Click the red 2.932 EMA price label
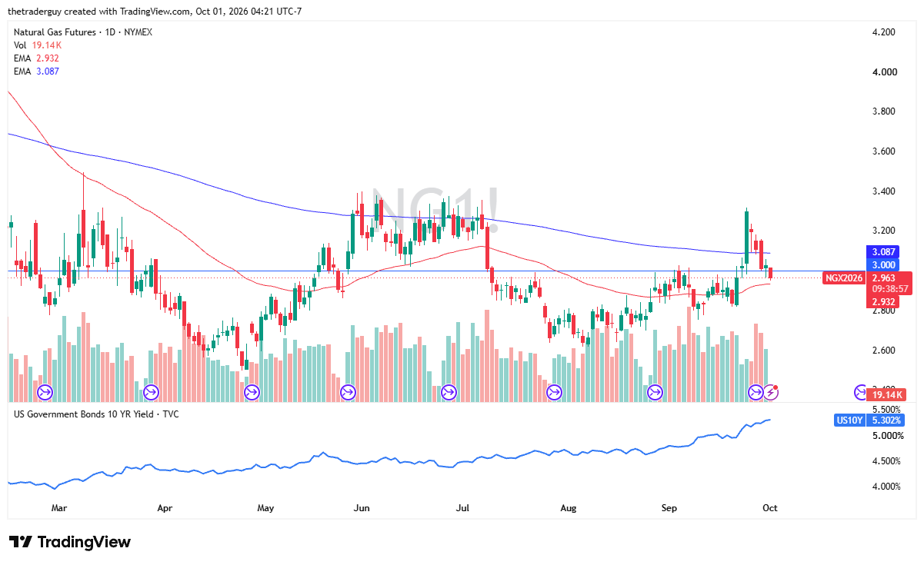Screen dimensions: 924x565 coord(881,301)
